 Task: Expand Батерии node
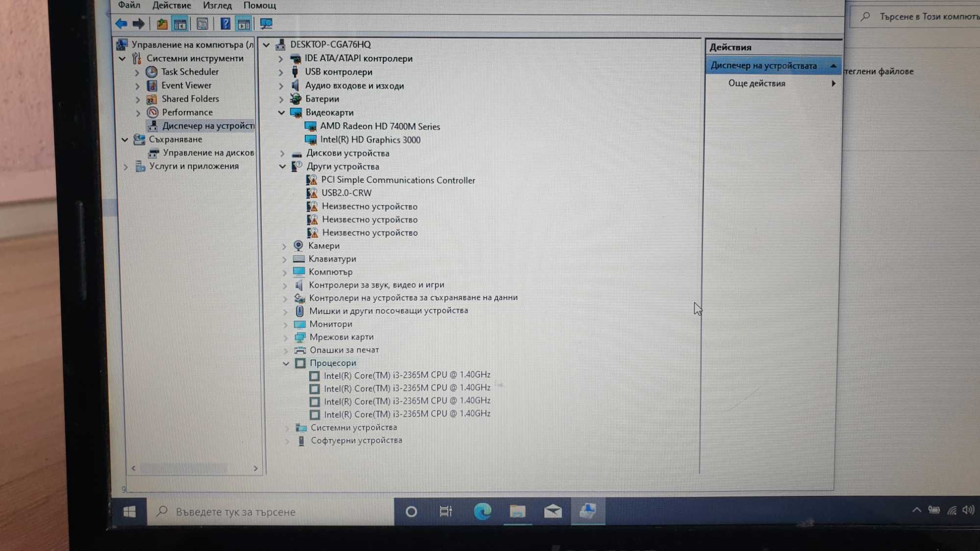[281, 99]
